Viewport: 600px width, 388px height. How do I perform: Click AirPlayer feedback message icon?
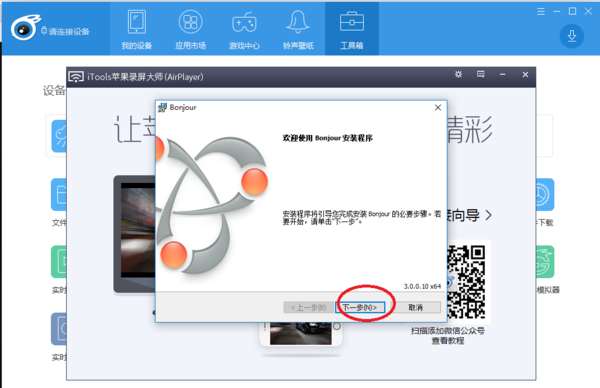click(481, 74)
